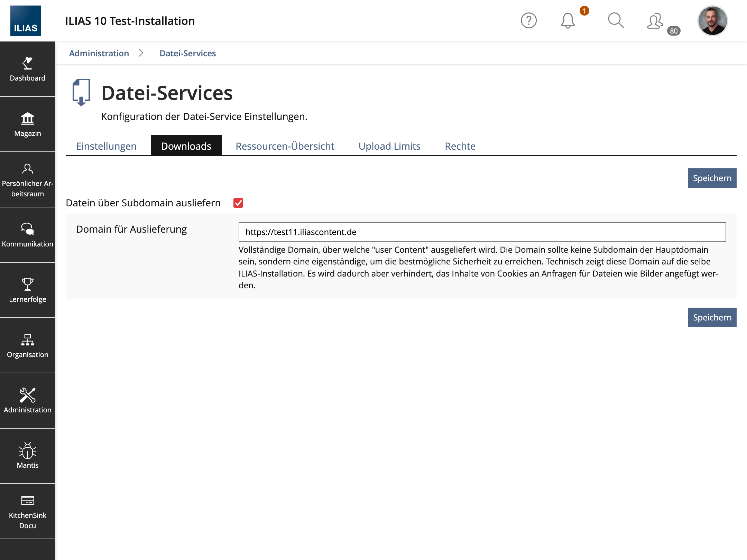Image resolution: width=747 pixels, height=560 pixels.
Task: Switch to the Upload Limits tab
Action: click(x=389, y=146)
